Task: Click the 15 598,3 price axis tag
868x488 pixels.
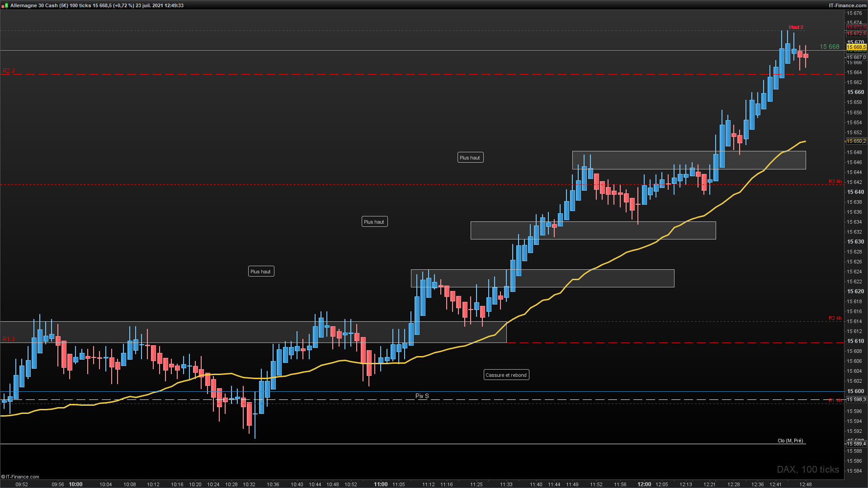Action: coord(856,400)
